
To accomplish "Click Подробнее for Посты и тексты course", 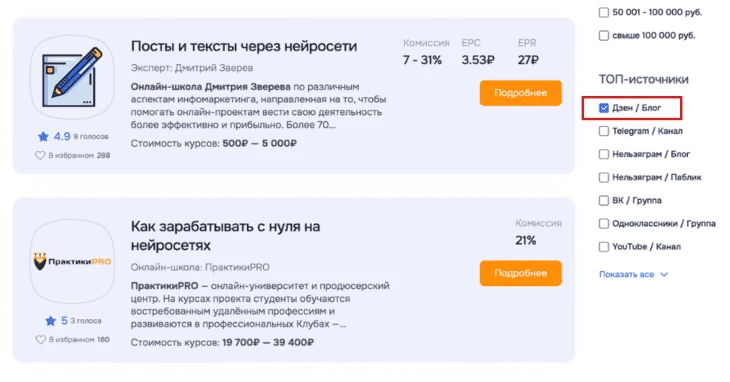I will coord(520,93).
